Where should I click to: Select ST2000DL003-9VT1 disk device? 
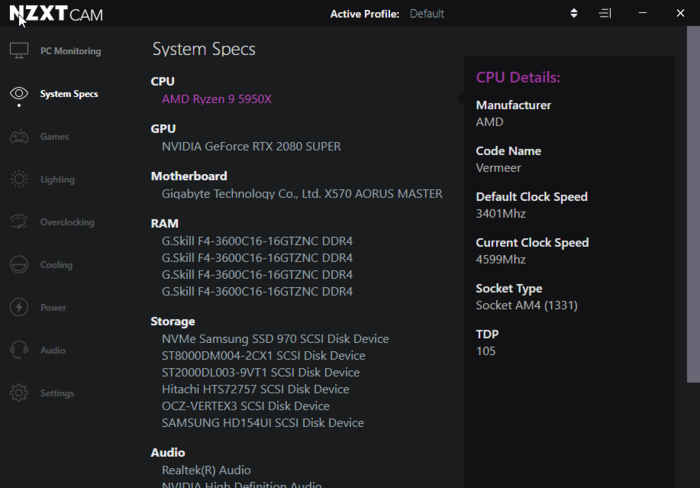point(261,372)
